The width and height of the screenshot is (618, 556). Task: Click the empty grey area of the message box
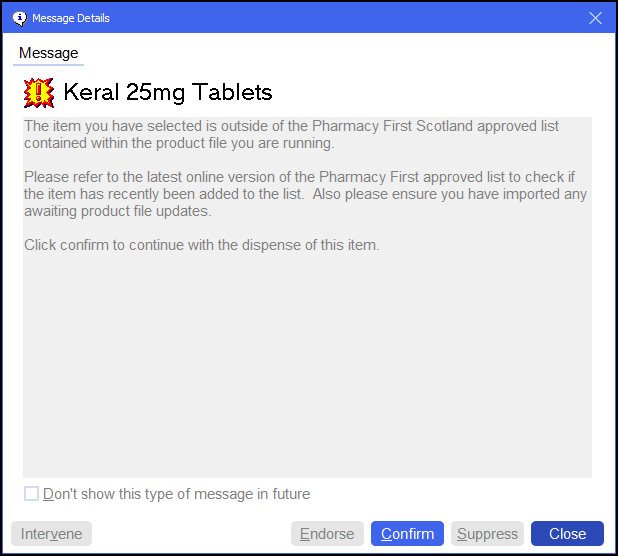coord(307,370)
